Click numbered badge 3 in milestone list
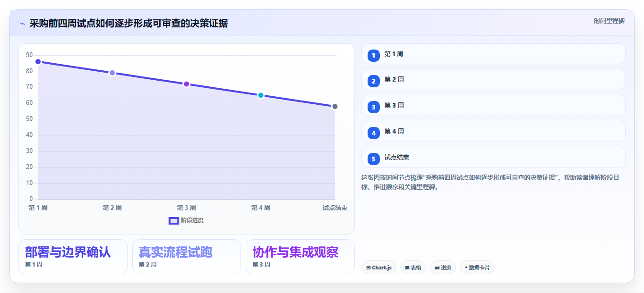Image resolution: width=644 pixels, height=293 pixels. (x=374, y=107)
